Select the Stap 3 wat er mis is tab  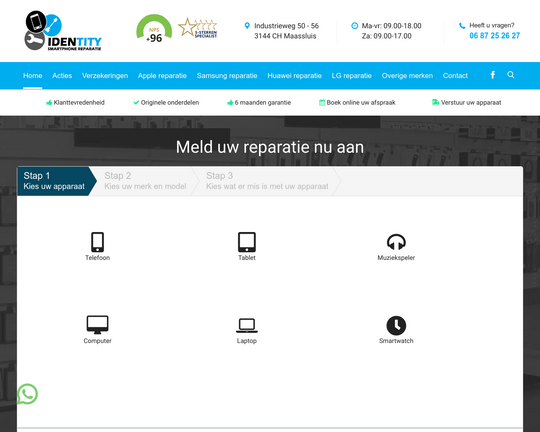[x=267, y=181]
